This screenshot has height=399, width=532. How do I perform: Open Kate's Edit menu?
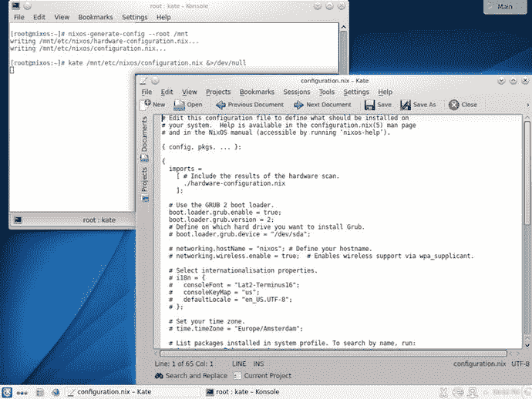[x=167, y=92]
